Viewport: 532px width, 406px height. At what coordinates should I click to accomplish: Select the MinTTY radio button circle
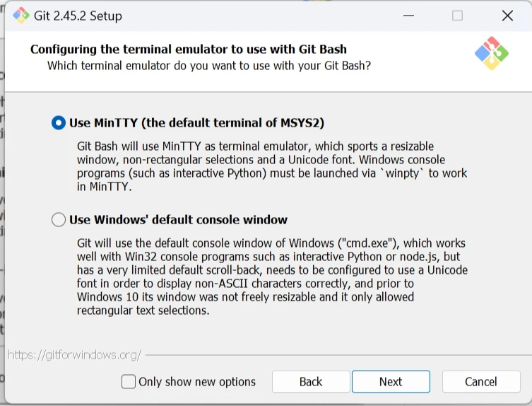59,123
